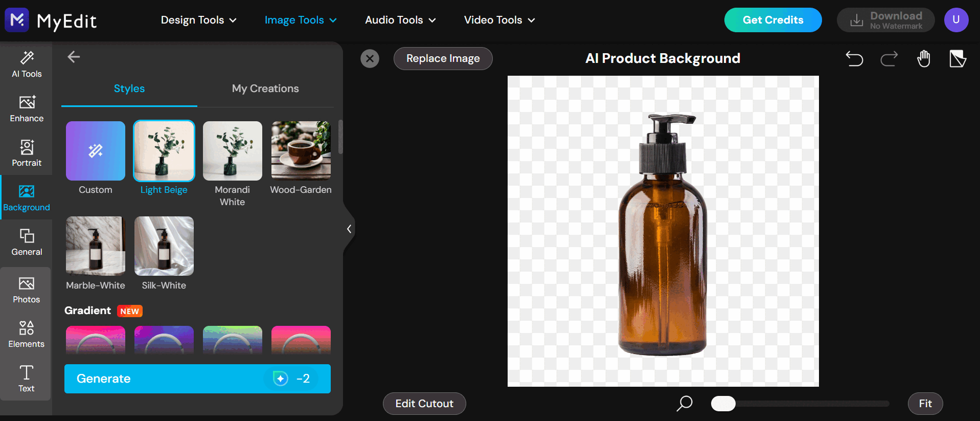Screen dimensions: 980x421
Task: Go back with the left arrow
Action: [x=74, y=57]
